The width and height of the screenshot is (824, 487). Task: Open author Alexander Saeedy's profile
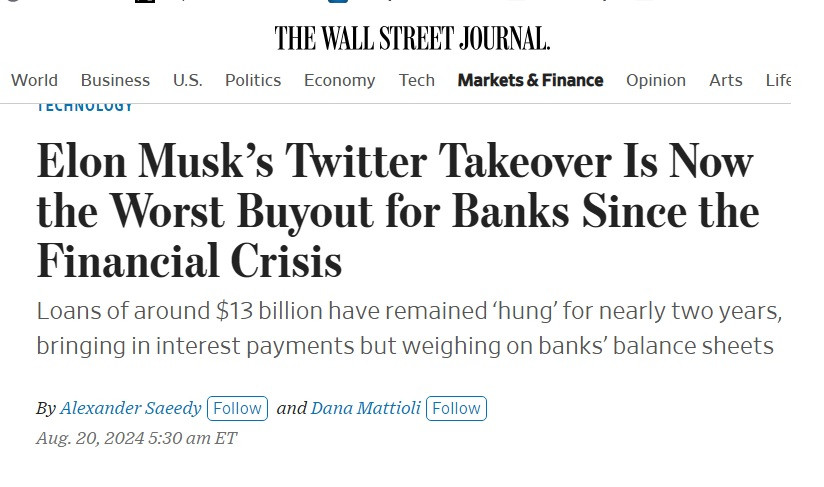click(x=130, y=408)
